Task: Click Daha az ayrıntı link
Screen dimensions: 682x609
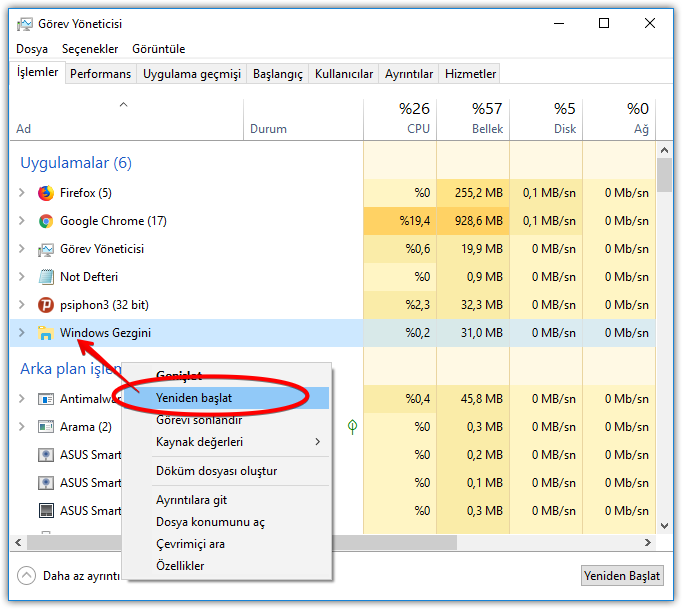Action: pos(81,576)
